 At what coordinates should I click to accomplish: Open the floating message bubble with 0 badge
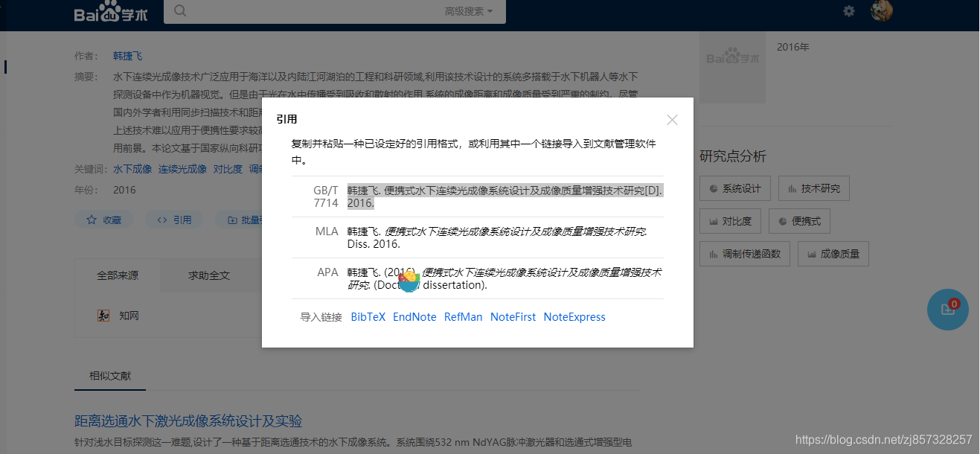(x=947, y=310)
